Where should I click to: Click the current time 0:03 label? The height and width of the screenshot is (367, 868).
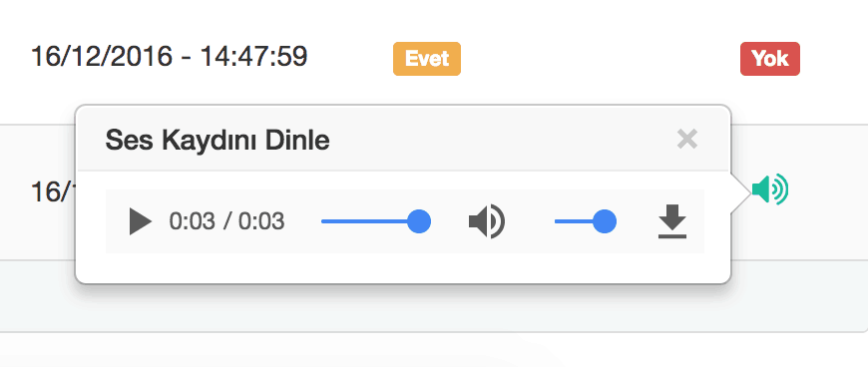point(193,221)
